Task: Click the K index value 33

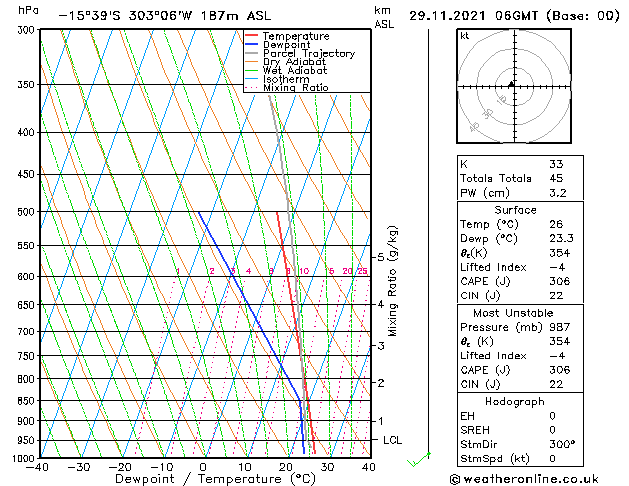Action: pyautogui.click(x=556, y=164)
